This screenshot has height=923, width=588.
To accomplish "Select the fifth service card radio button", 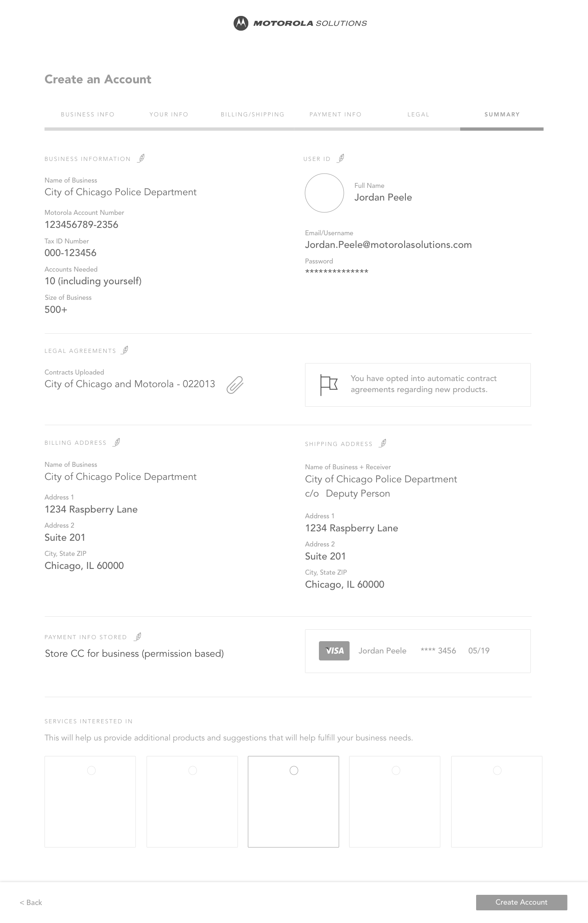I will pyautogui.click(x=497, y=770).
